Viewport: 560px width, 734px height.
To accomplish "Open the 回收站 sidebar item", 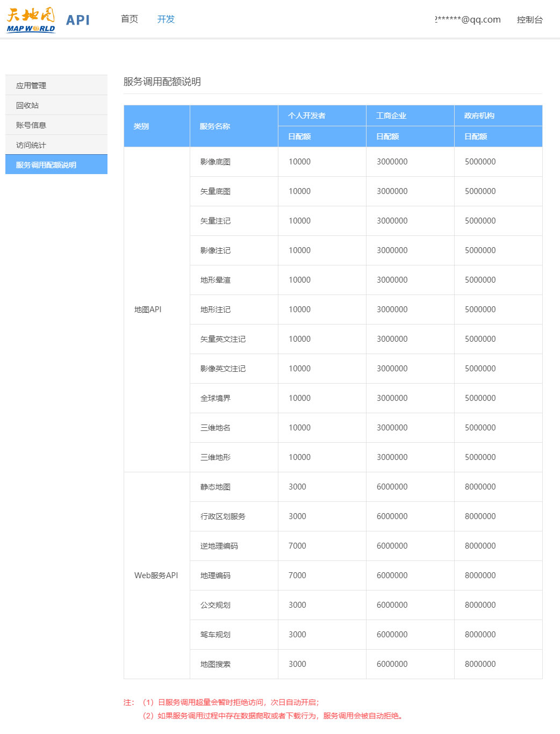I will (x=27, y=104).
